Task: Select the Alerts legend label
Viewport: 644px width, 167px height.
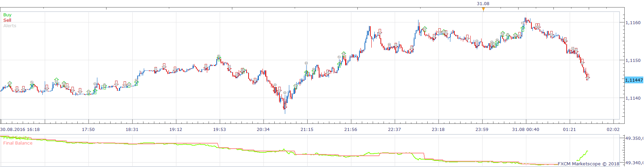Action: 10,26
